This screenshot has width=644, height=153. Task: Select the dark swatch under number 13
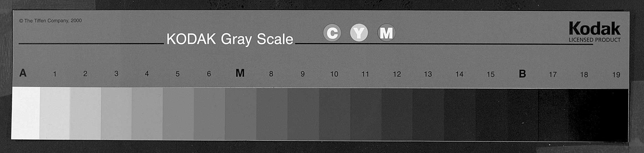(x=428, y=115)
